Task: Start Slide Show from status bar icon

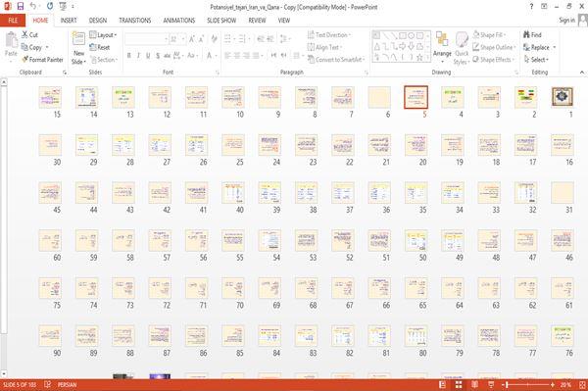Action: (x=491, y=384)
